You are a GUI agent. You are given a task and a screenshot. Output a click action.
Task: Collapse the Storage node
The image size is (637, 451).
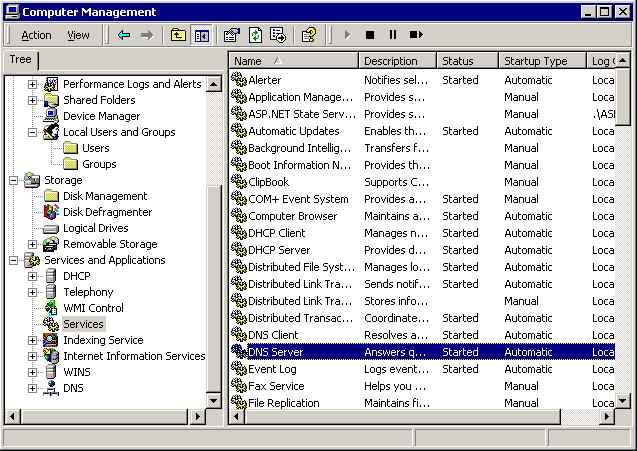click(13, 180)
